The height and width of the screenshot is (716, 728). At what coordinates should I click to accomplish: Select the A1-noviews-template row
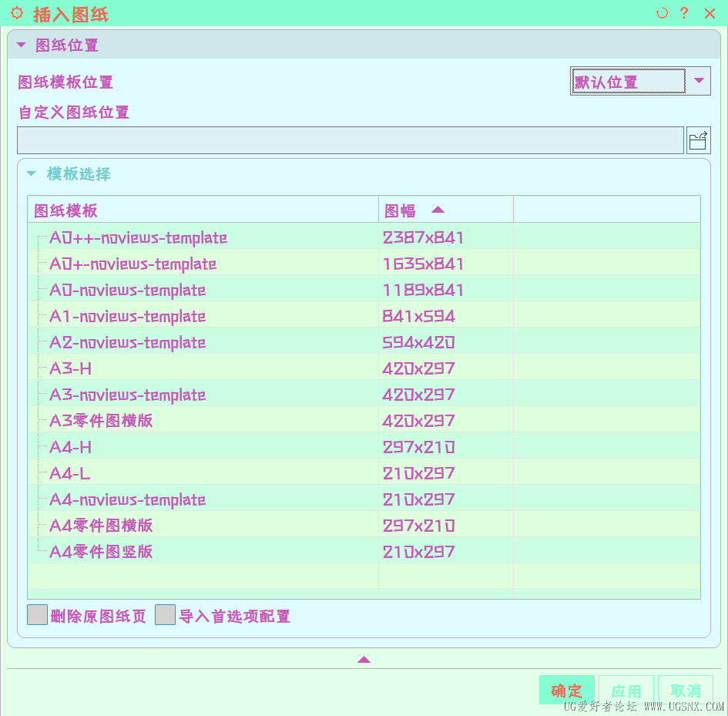364,316
